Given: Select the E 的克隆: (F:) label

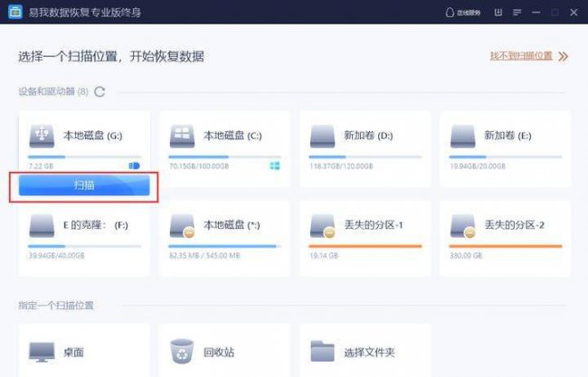Looking at the screenshot, I should pyautogui.click(x=96, y=225).
